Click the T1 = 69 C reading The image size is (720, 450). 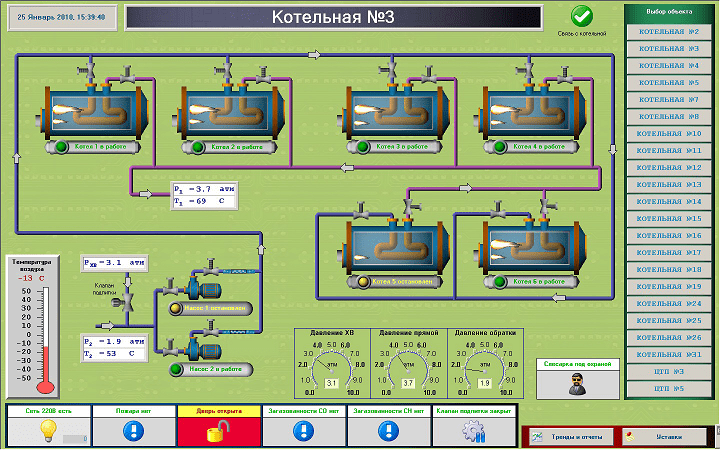[x=204, y=201]
